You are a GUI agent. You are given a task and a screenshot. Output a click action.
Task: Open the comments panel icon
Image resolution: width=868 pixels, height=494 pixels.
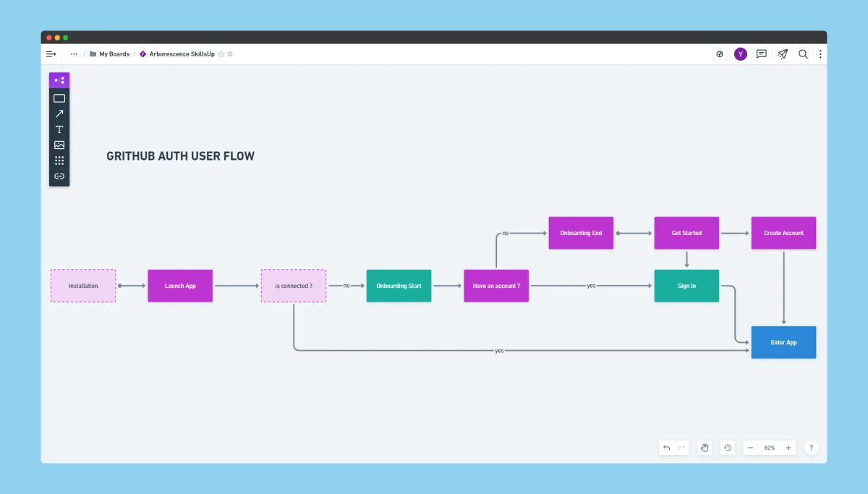[x=762, y=54]
